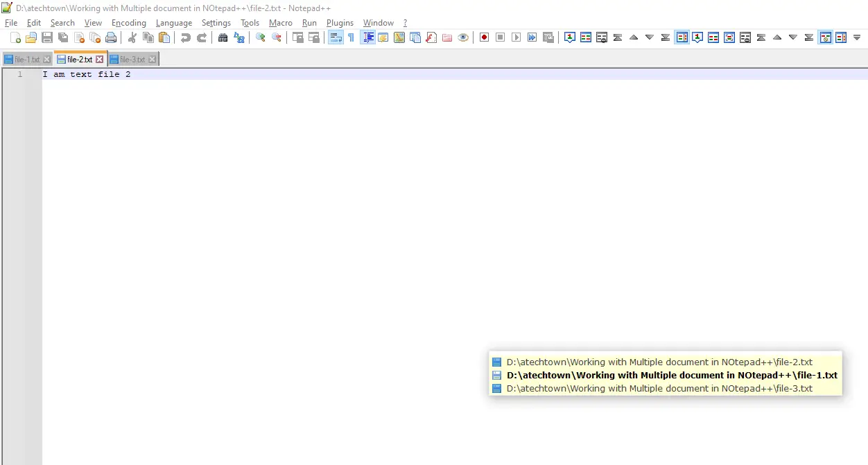
Task: Open the Edit menu
Action: click(34, 23)
